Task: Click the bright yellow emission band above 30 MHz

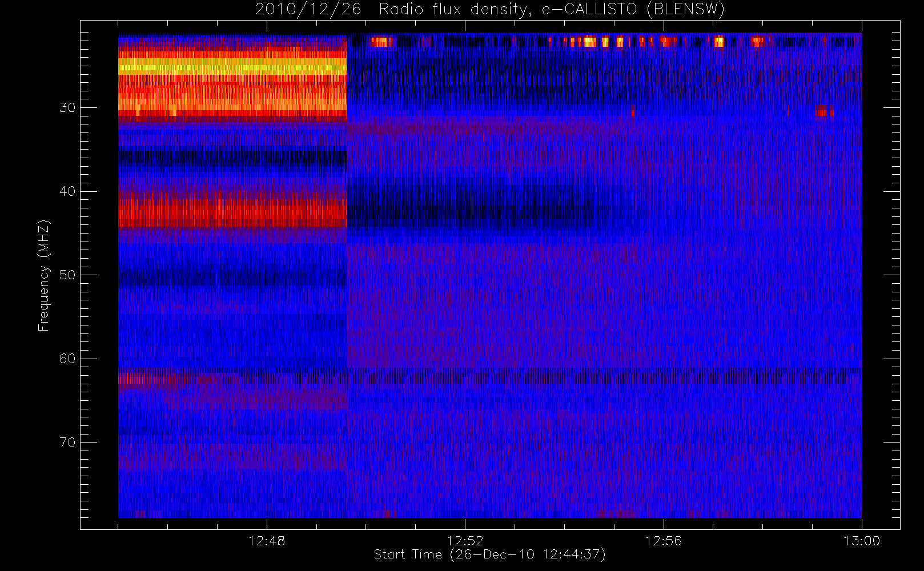Action: coord(232,66)
